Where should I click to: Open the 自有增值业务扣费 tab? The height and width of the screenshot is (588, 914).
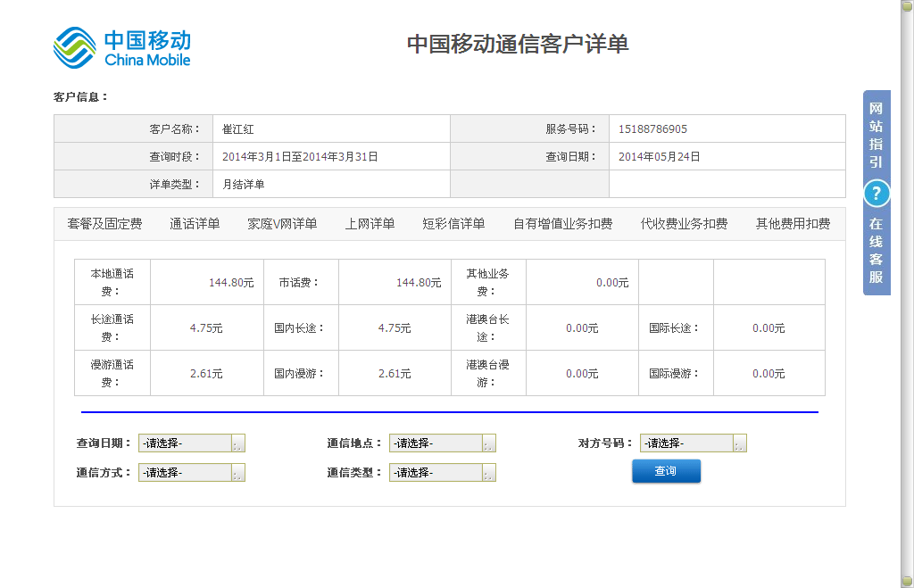click(562, 224)
